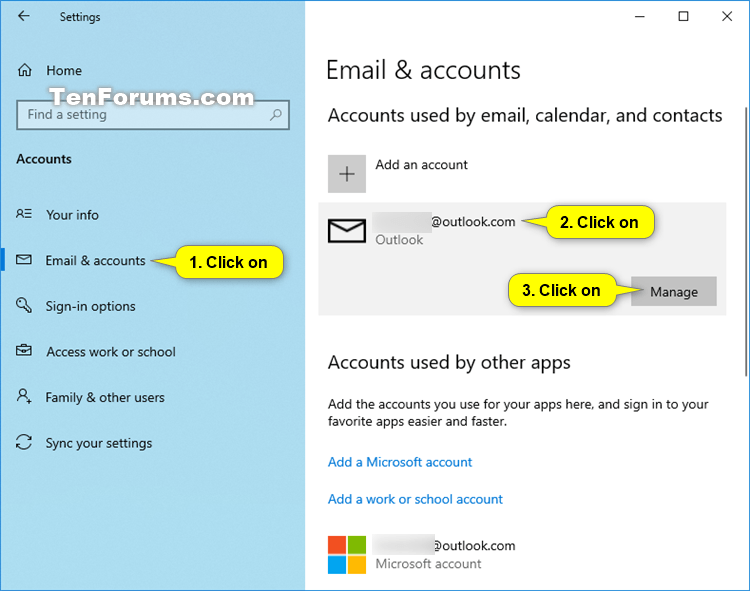The width and height of the screenshot is (750, 591).
Task: Minimize the Settings window
Action: click(640, 17)
